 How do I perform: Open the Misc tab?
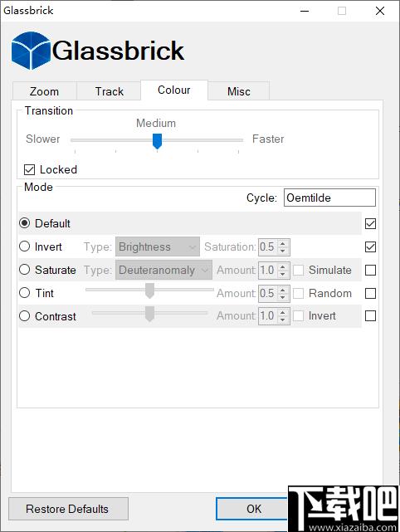tap(239, 91)
